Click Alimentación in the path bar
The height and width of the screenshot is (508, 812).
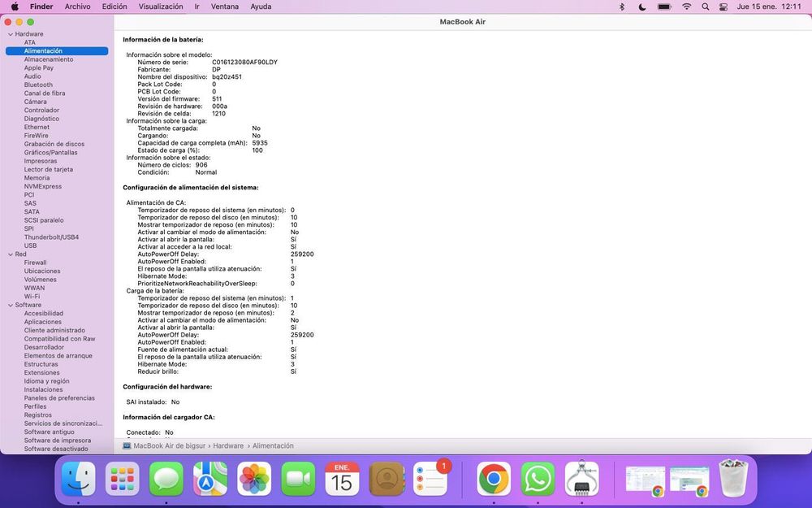pos(273,445)
